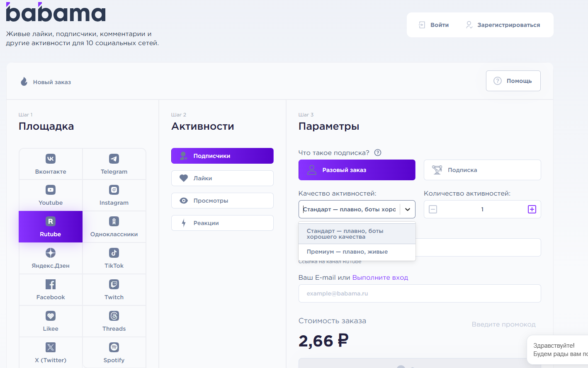
Task: Click the lightning icon on Реакции
Action: (184, 223)
